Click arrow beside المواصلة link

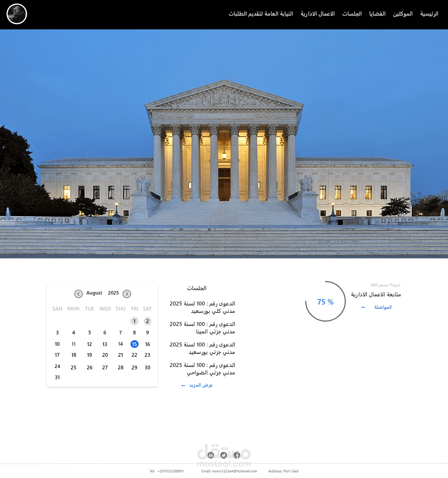(x=363, y=307)
